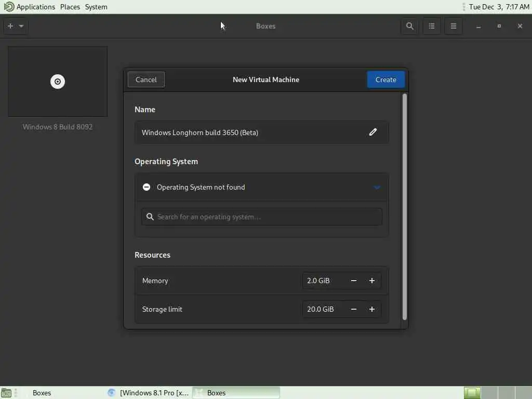
Task: Click the active Boxes taskbar entry
Action: click(236, 393)
